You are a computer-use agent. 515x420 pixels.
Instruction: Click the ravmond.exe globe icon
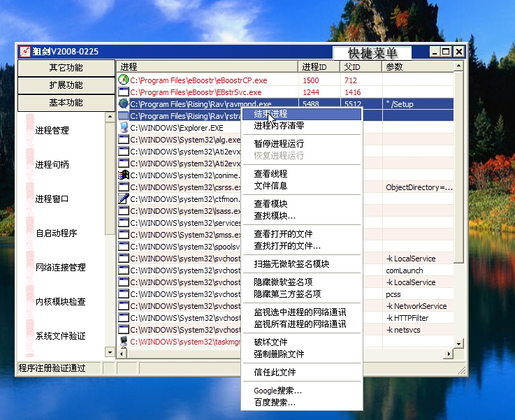point(124,103)
